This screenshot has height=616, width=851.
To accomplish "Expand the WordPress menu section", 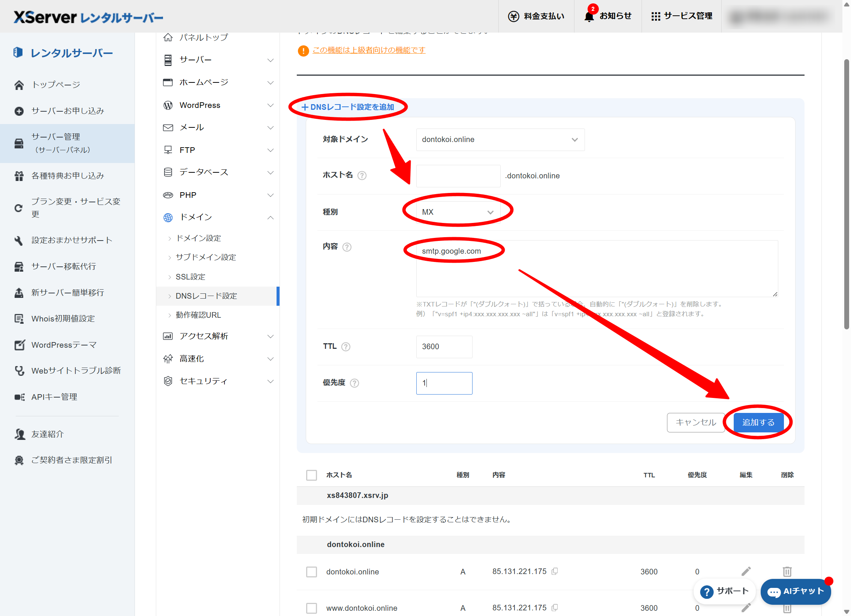I will pos(219,105).
